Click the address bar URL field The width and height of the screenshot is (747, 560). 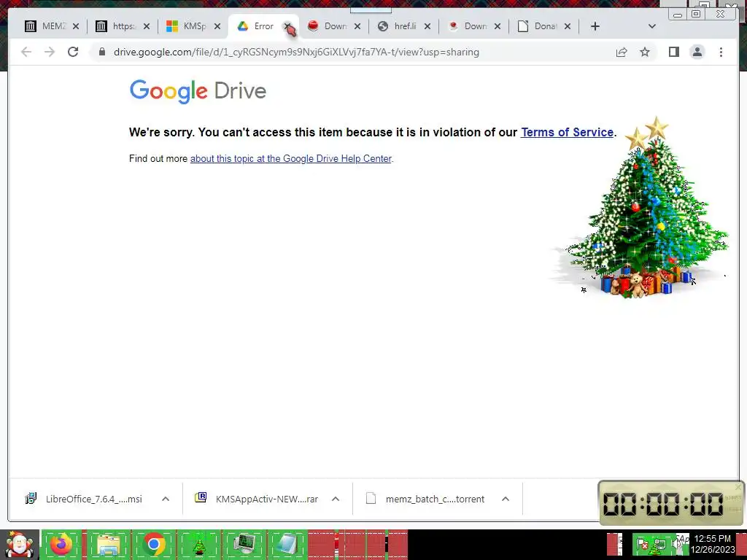click(296, 52)
